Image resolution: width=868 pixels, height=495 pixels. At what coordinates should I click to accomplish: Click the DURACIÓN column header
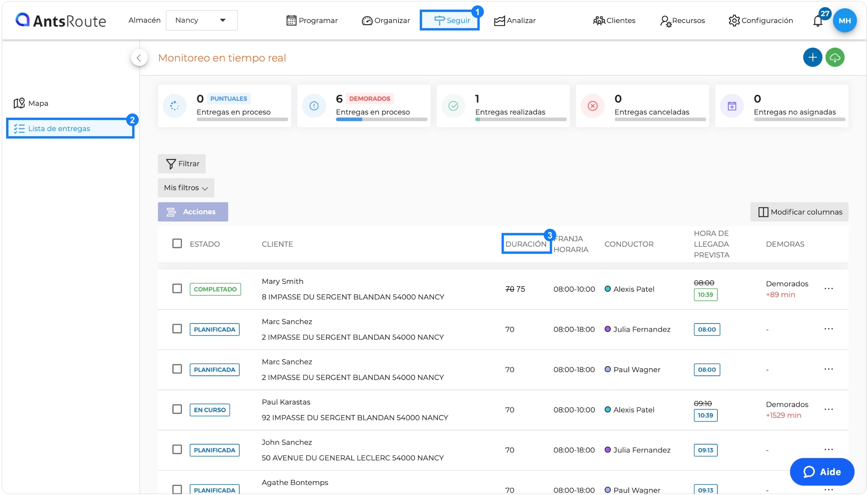[x=526, y=244]
